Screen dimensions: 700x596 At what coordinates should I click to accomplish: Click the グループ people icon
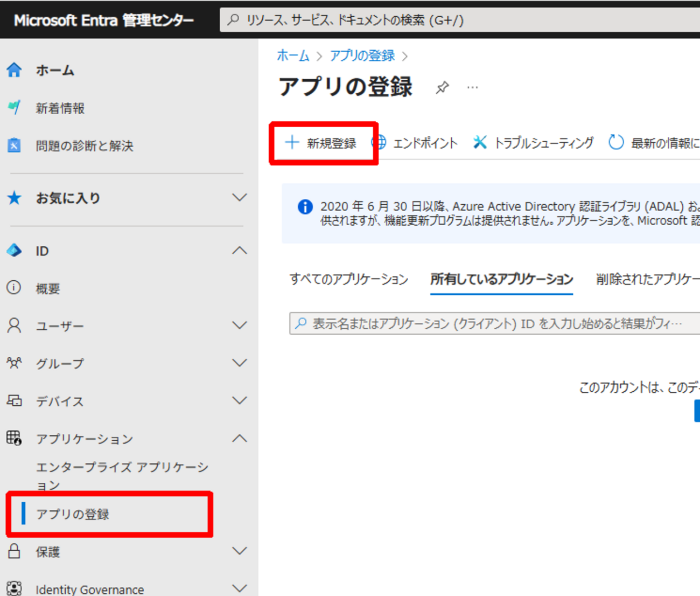tap(14, 363)
